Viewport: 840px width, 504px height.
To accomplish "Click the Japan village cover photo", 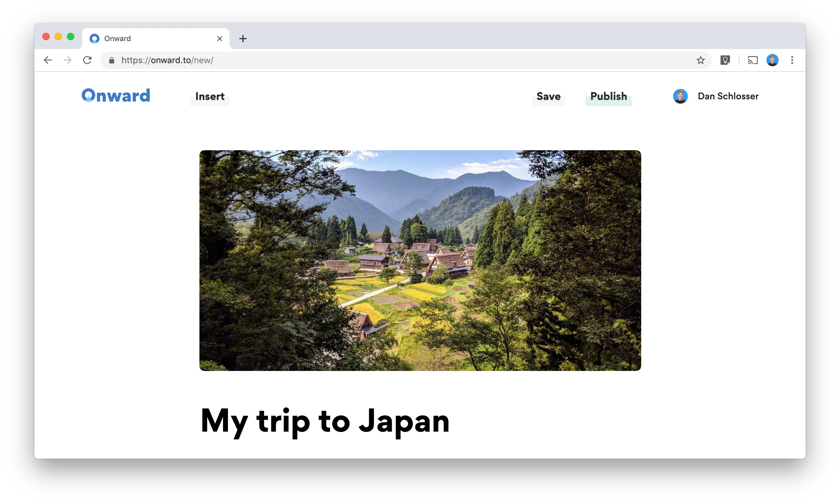I will pyautogui.click(x=420, y=261).
